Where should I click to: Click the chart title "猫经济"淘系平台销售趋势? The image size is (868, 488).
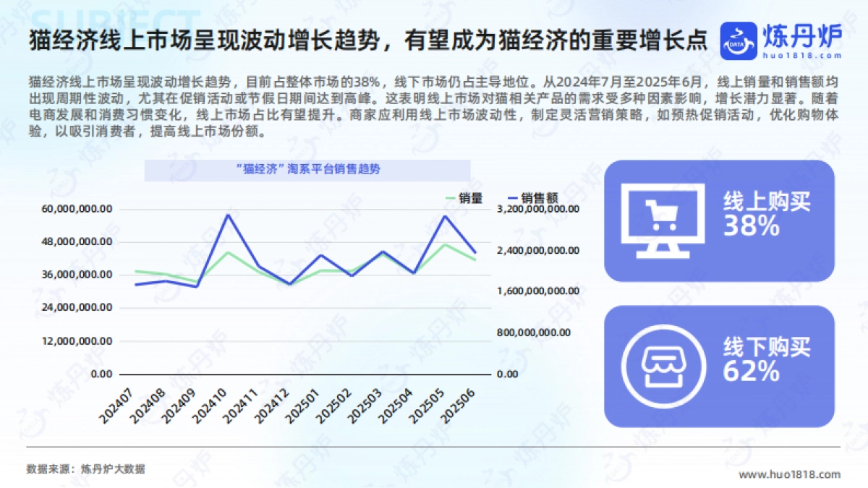point(307,170)
